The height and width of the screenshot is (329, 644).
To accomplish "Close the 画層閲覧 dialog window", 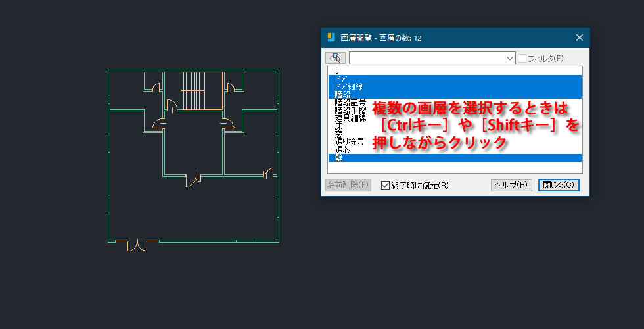I will (x=580, y=38).
